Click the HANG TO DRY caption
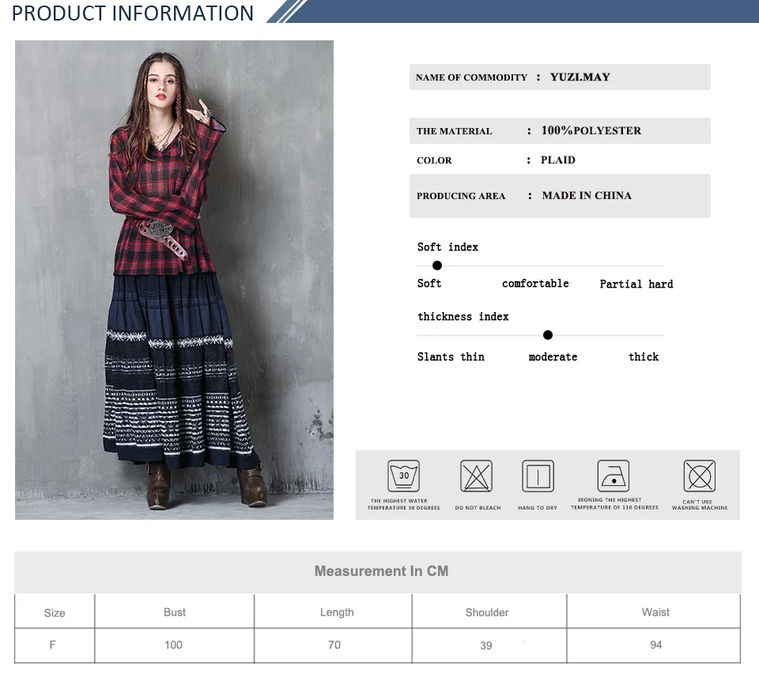This screenshot has height=700, width=759. pos(538,508)
